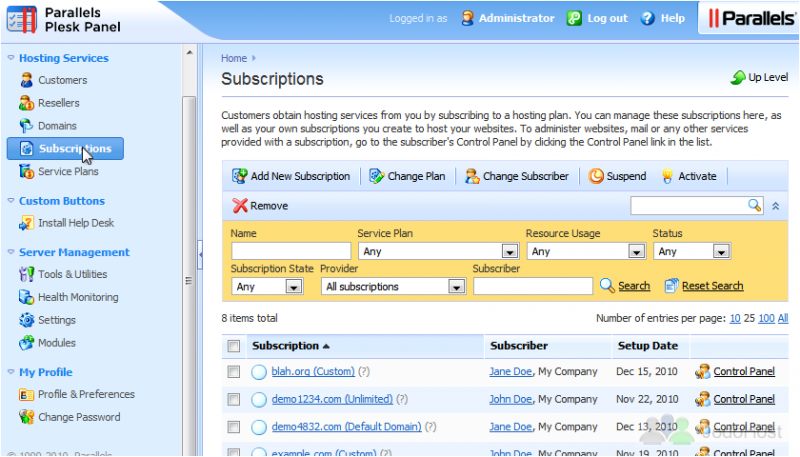
Task: Open the Provider dropdown
Action: [x=393, y=287]
